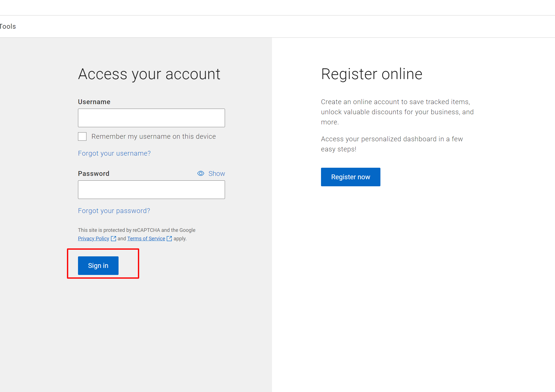Focus the Password input field

(151, 190)
